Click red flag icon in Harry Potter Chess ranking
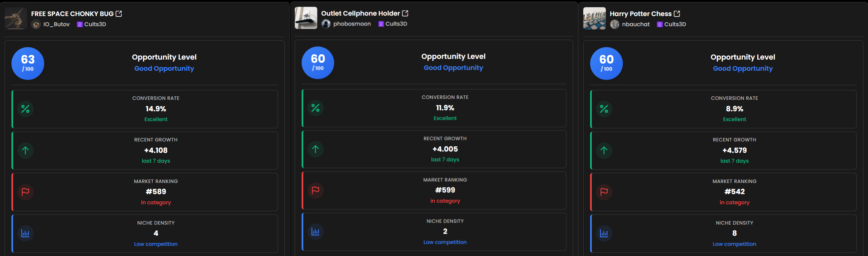868x256 pixels. (604, 192)
